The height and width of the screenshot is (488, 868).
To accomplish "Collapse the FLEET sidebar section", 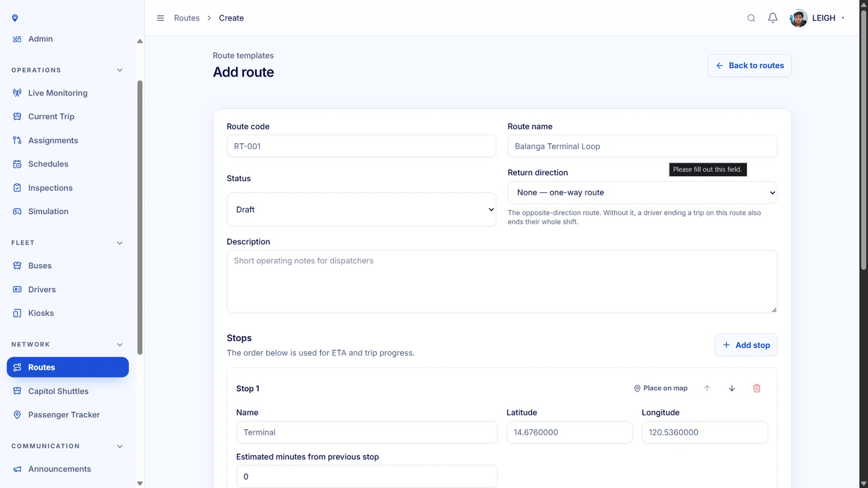I will coord(120,243).
